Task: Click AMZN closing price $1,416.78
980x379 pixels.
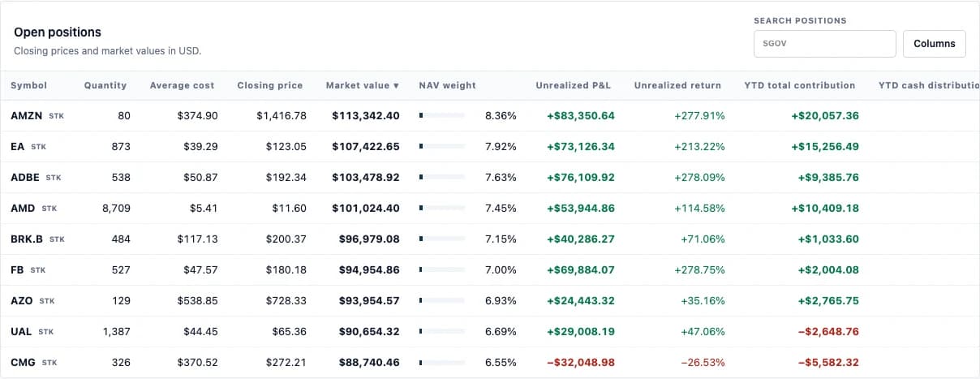Action: coord(282,116)
